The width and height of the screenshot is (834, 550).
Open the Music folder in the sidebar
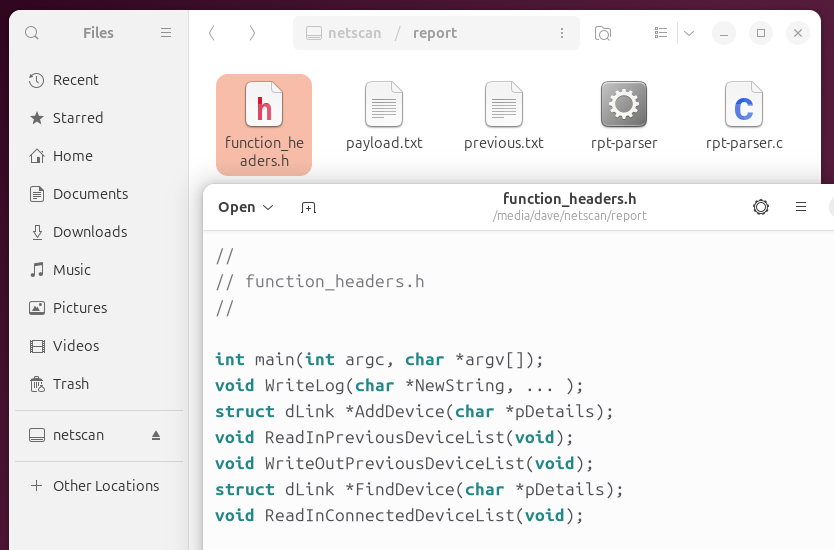pos(99,270)
